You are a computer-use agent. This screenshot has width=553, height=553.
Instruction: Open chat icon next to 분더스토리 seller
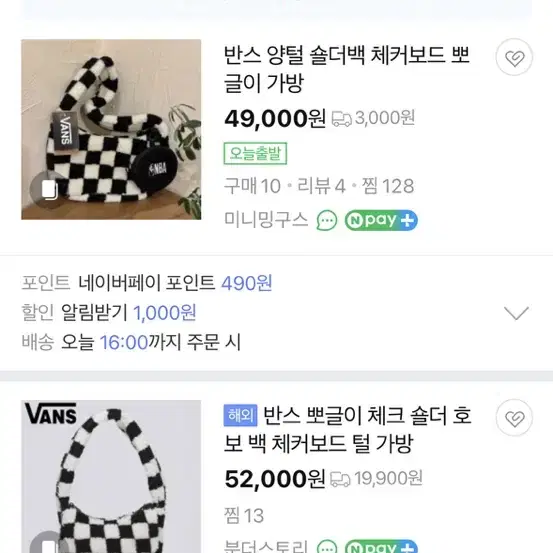point(327,546)
